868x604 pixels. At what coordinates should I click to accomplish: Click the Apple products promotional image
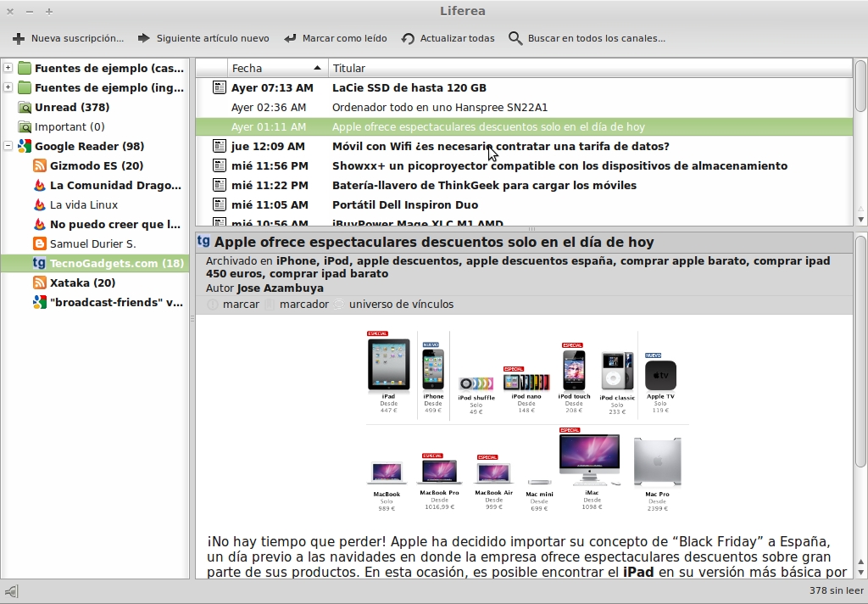(527, 421)
